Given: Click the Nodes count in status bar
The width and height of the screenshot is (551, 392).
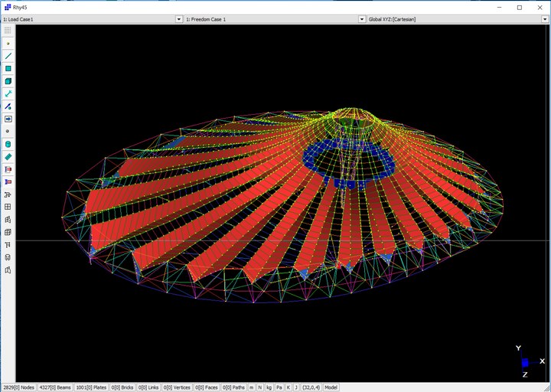Looking at the screenshot, I should pyautogui.click(x=18, y=387).
